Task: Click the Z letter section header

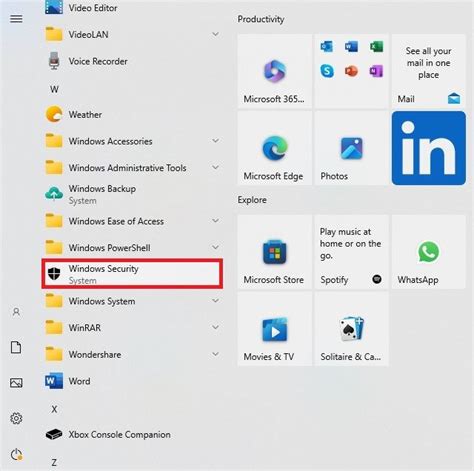Action: click(54, 463)
